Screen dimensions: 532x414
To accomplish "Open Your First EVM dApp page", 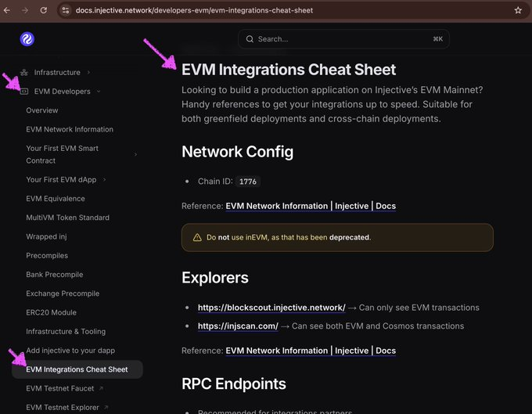I will pyautogui.click(x=61, y=179).
